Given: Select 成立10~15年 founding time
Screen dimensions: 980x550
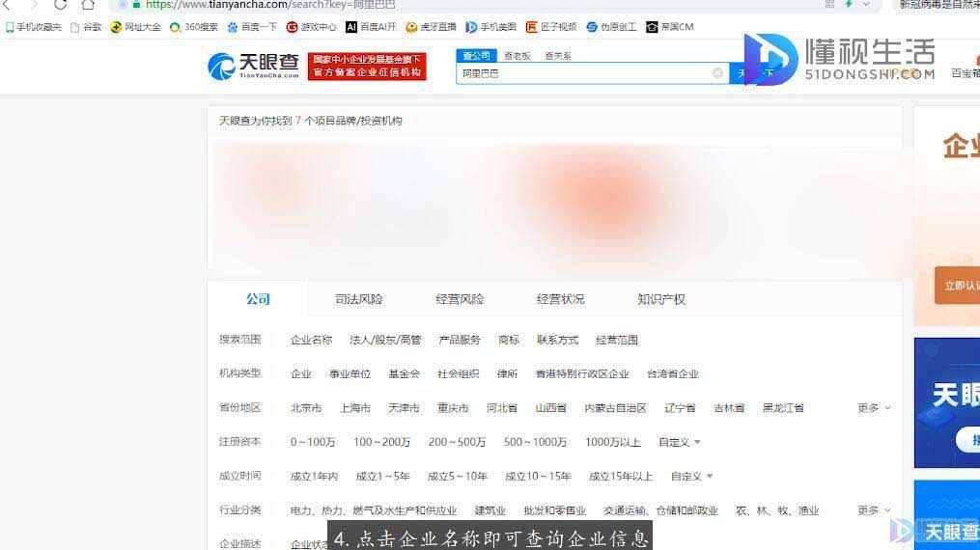Looking at the screenshot, I should pyautogui.click(x=538, y=477).
